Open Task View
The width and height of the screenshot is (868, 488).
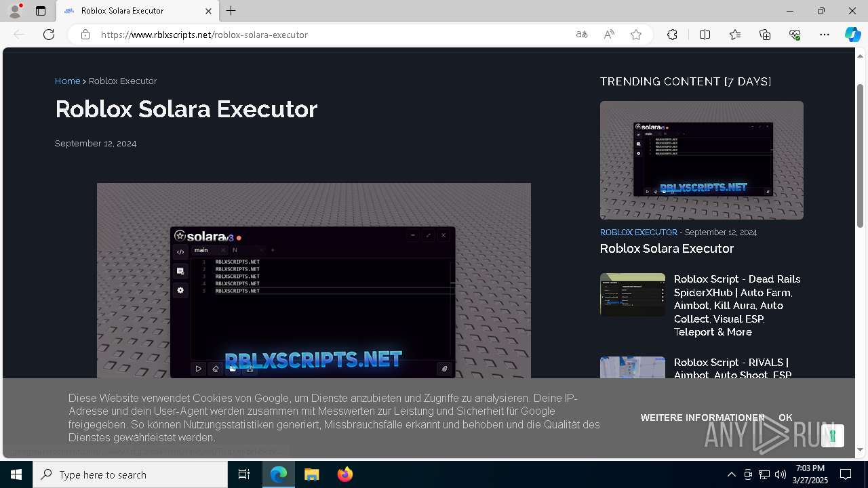(244, 474)
